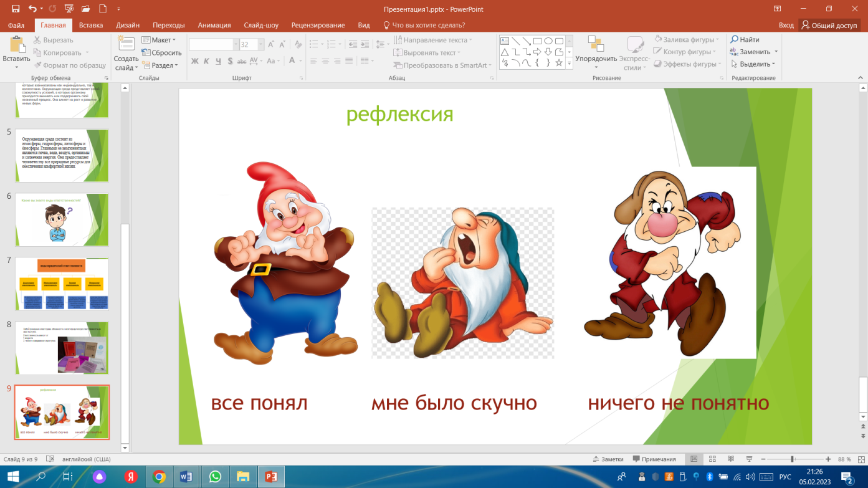Switch to the Дизайн tab
The image size is (868, 488).
(x=128, y=25)
